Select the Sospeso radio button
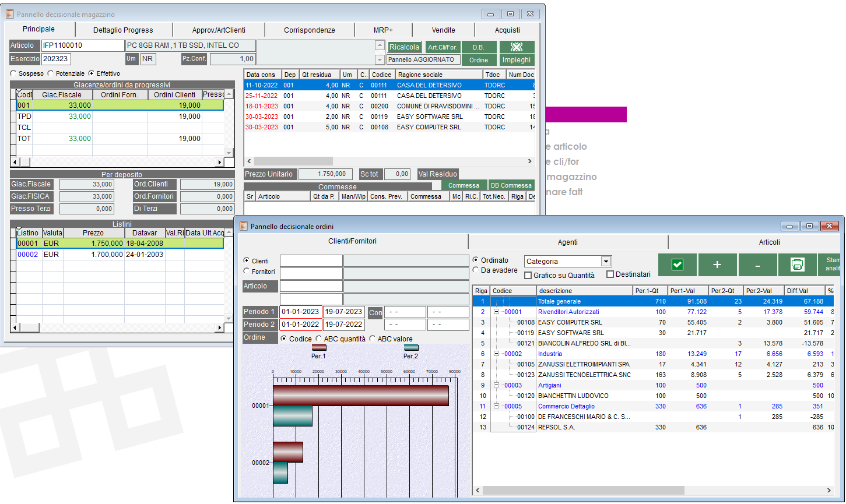The height and width of the screenshot is (504, 846). coord(13,74)
